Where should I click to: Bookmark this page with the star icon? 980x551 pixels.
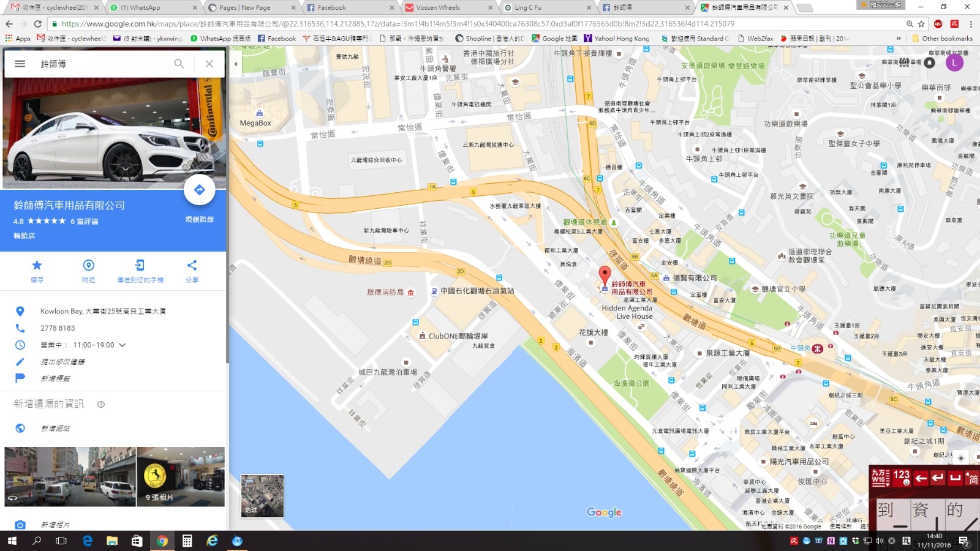point(921,24)
